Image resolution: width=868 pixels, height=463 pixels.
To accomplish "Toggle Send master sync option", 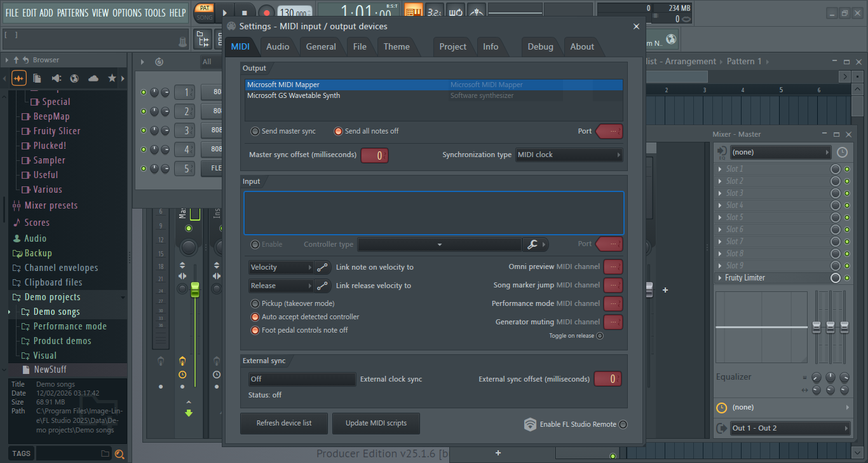I will pyautogui.click(x=255, y=132).
